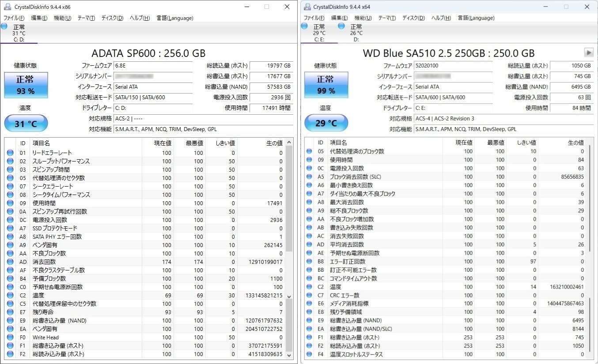
Task: Click status orb for 温度スロットルステータス row
Action: click(309, 354)
